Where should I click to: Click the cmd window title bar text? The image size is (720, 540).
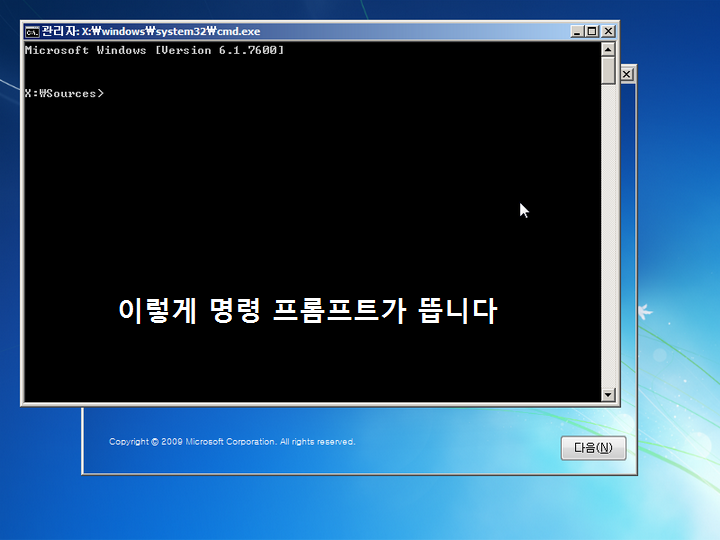tap(151, 31)
